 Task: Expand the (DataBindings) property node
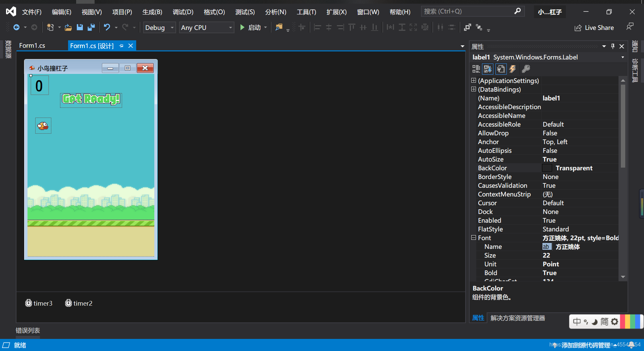tap(474, 89)
